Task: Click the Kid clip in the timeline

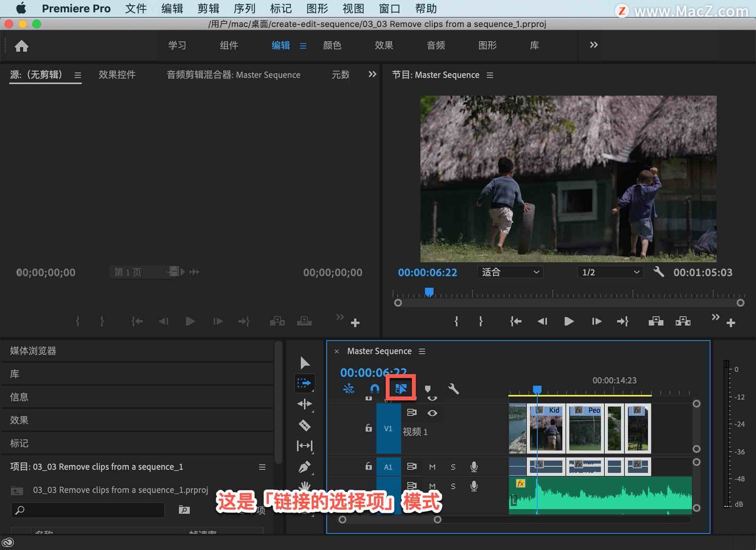Action: [x=547, y=429]
